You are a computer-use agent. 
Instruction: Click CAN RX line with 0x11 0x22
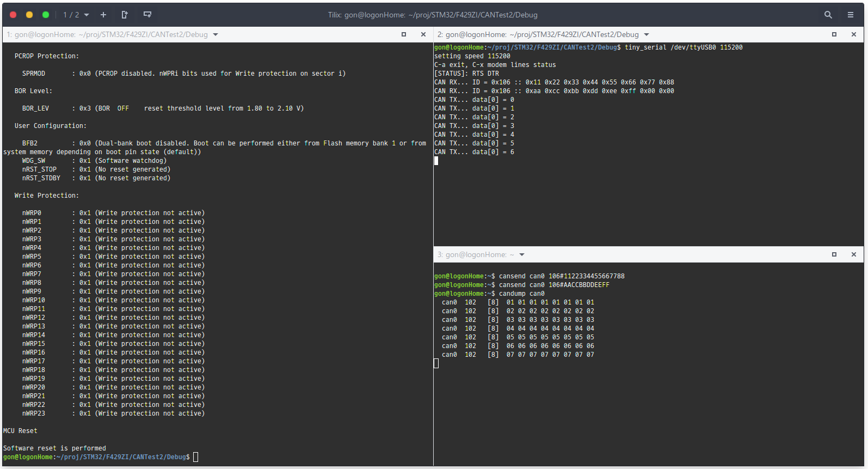point(554,82)
